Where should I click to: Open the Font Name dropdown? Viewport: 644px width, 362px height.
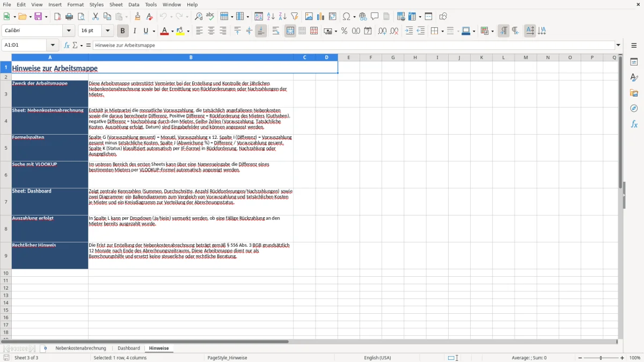coord(68,31)
